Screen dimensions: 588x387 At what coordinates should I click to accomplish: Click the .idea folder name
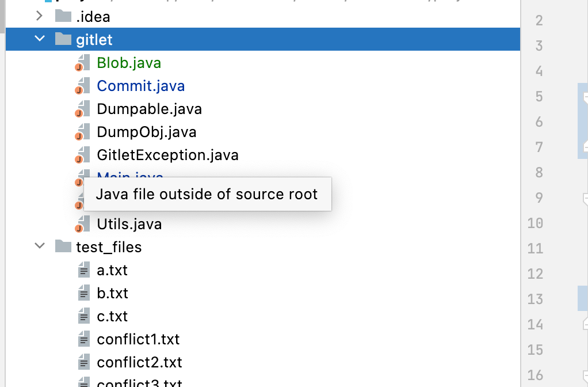point(93,17)
